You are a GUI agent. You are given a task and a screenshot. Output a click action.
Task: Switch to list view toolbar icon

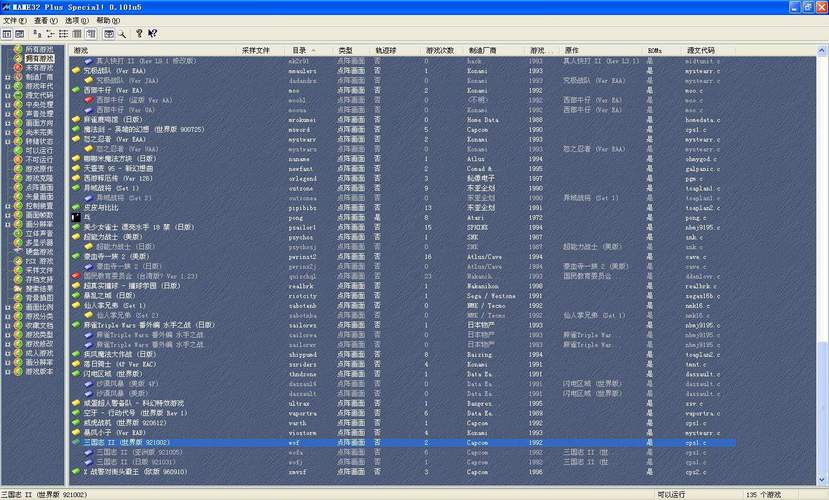63,34
